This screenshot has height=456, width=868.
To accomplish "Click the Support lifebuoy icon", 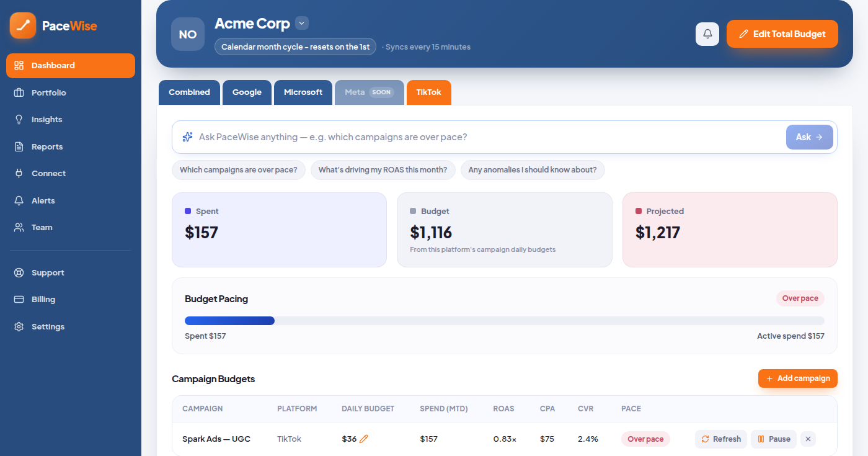I will click(19, 273).
